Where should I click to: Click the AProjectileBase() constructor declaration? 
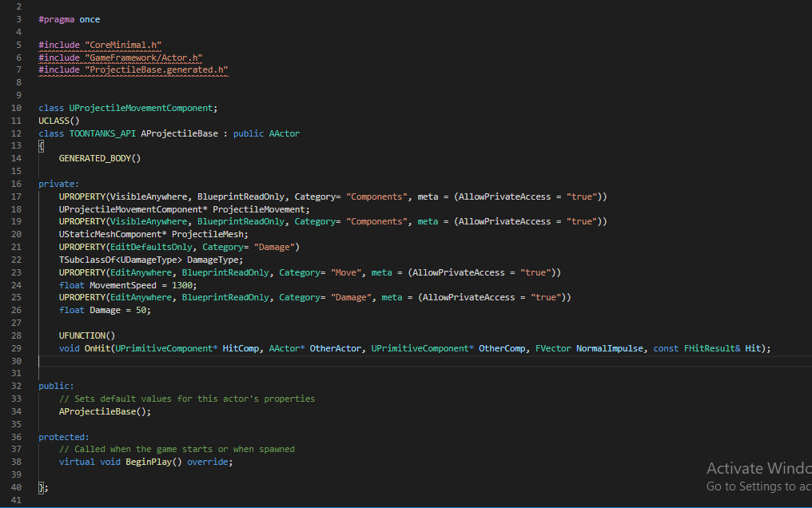click(105, 411)
